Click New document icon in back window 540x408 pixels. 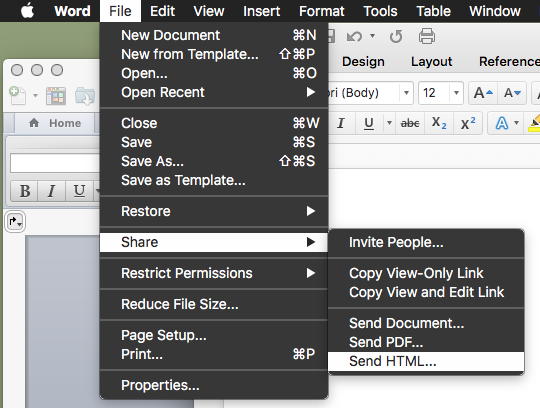(x=18, y=95)
